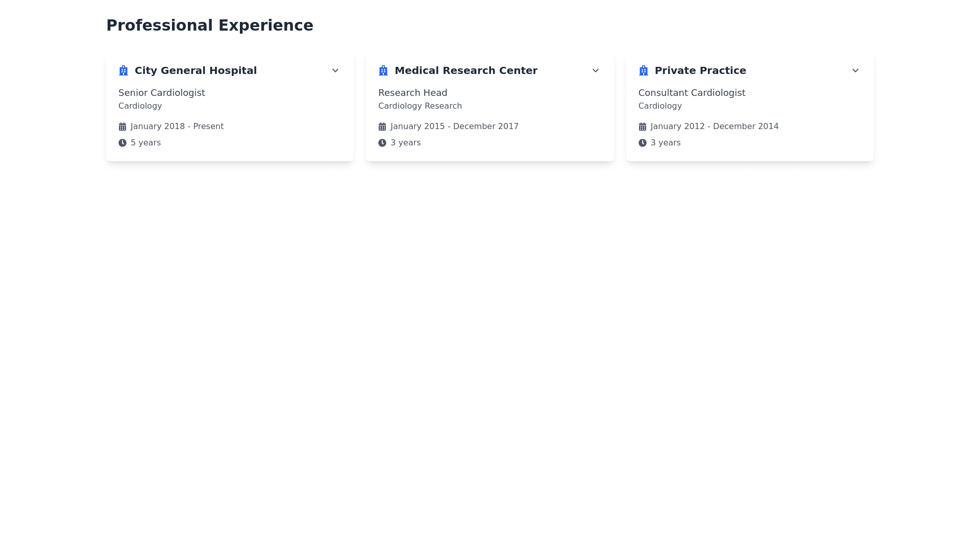Click the Senior Cardiologist role text
The width and height of the screenshot is (980, 551).
point(162,93)
